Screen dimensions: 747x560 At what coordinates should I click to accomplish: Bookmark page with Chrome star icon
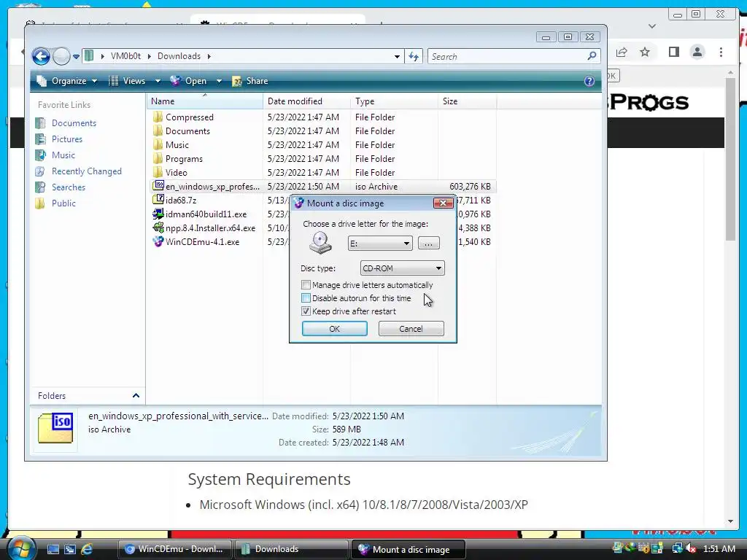click(645, 52)
